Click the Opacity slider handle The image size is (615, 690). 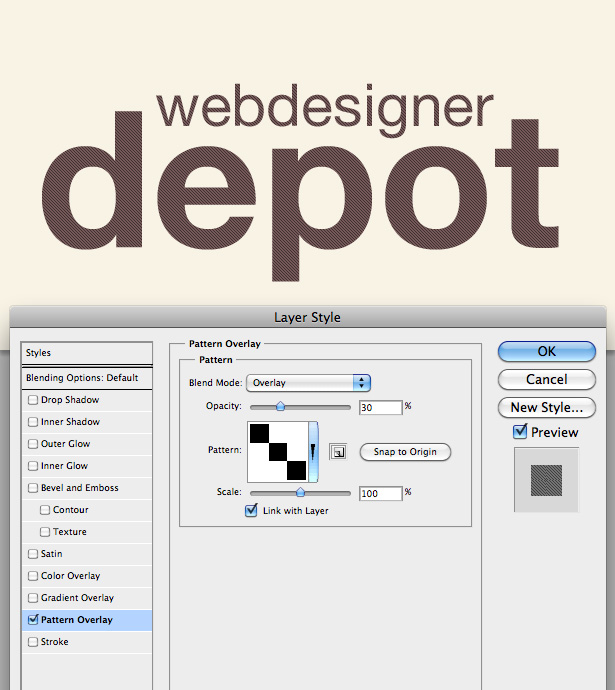[x=280, y=407]
